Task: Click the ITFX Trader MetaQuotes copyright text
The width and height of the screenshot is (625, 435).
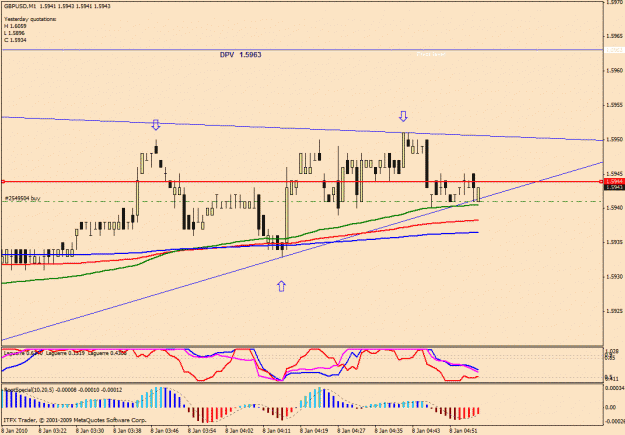Action: click(75, 420)
